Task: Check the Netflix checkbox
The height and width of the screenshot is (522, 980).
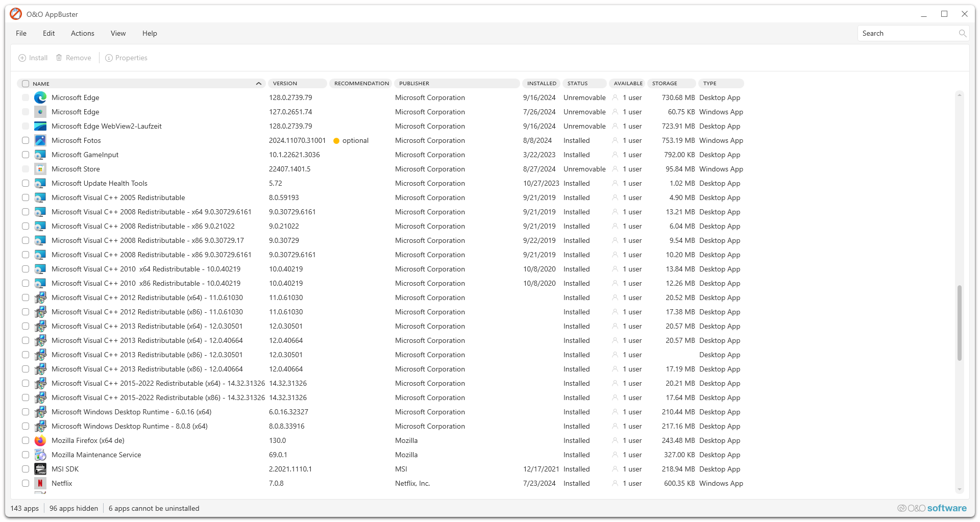Action: [26, 483]
